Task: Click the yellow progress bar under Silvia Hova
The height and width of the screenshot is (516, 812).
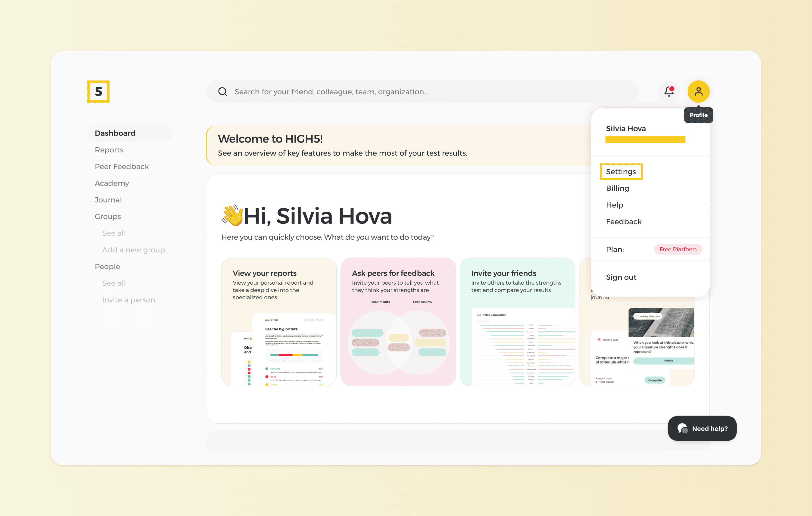Action: tap(645, 139)
